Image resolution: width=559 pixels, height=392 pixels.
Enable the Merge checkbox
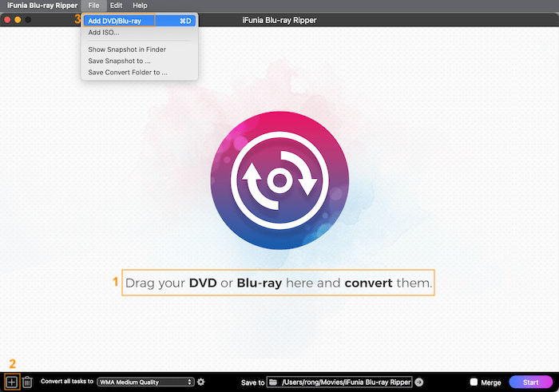pyautogui.click(x=474, y=382)
